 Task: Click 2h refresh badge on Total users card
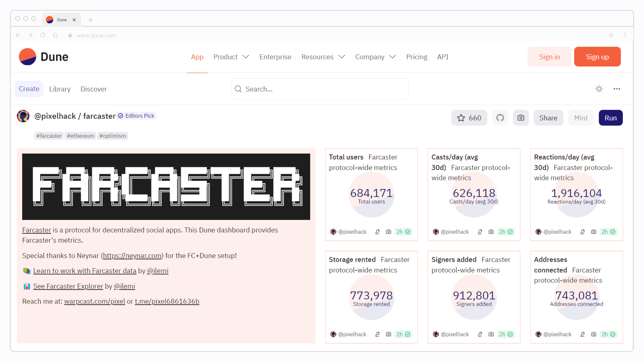[403, 232]
